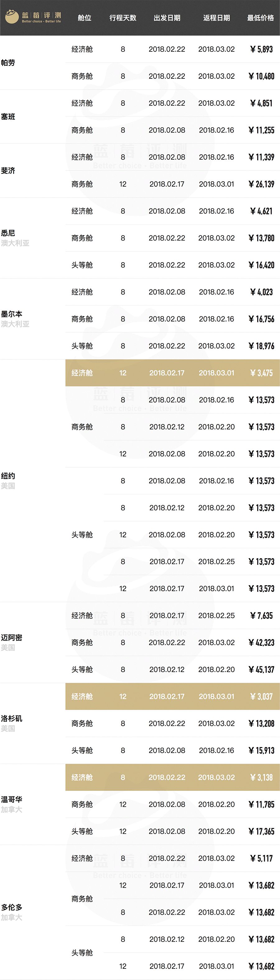The height and width of the screenshot is (980, 280).
Task: Click 经济舱 in highlighted 纽约 row
Action: coord(82,373)
